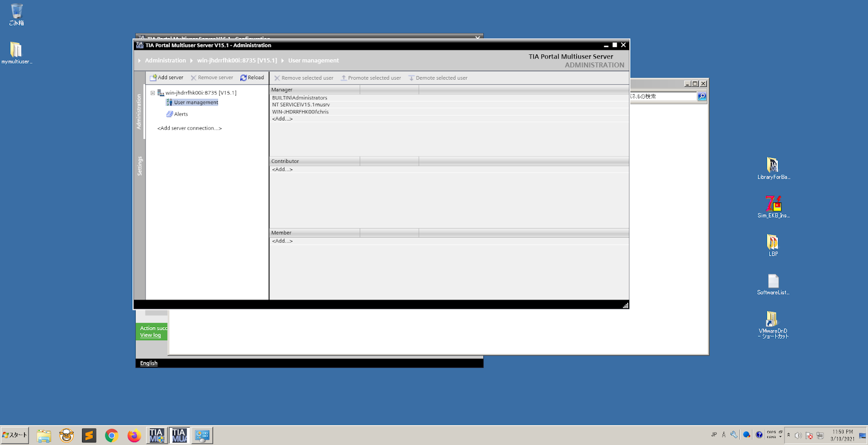This screenshot has height=445, width=868.
Task: Click Add server toolbar button
Action: 167,78
